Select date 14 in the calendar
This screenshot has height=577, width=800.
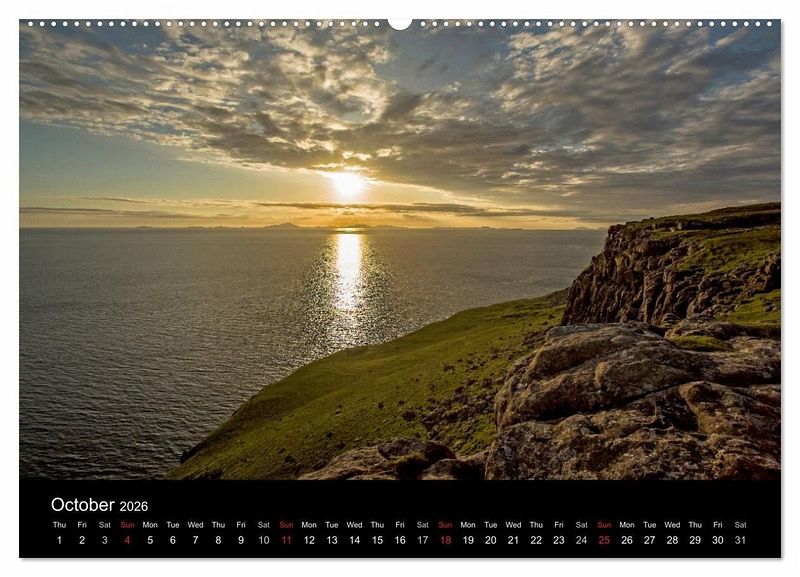pyautogui.click(x=355, y=540)
